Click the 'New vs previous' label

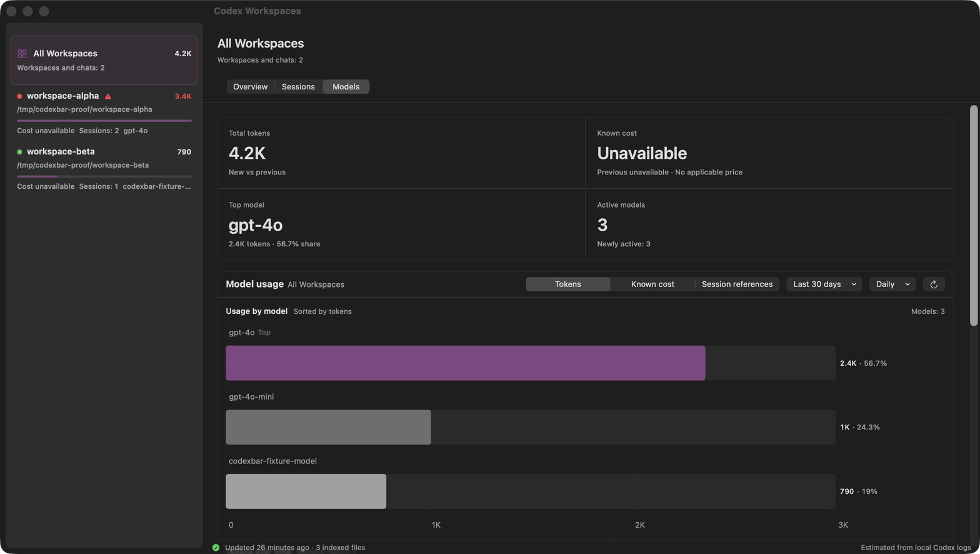(257, 173)
